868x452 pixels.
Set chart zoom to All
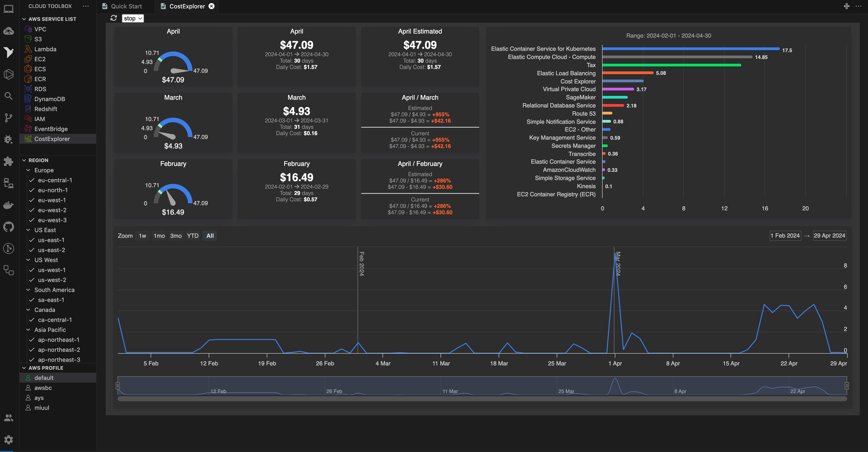[210, 236]
